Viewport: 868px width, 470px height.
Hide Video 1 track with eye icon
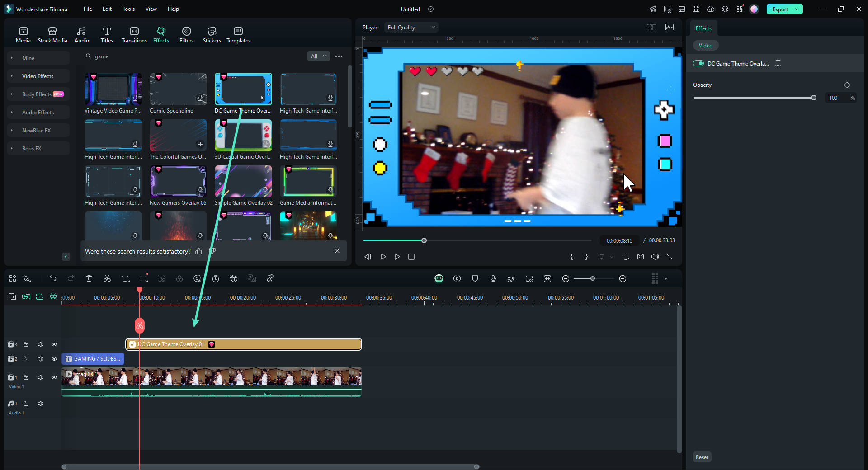point(54,377)
